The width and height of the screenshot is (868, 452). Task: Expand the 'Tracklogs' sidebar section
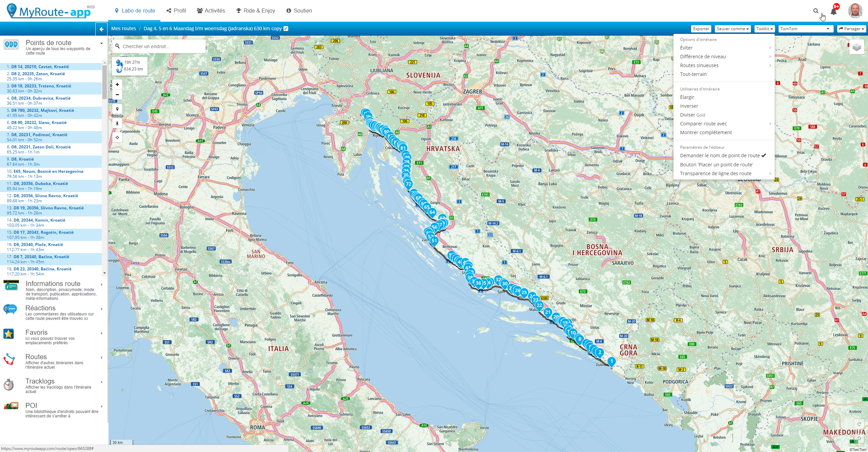coord(40,381)
